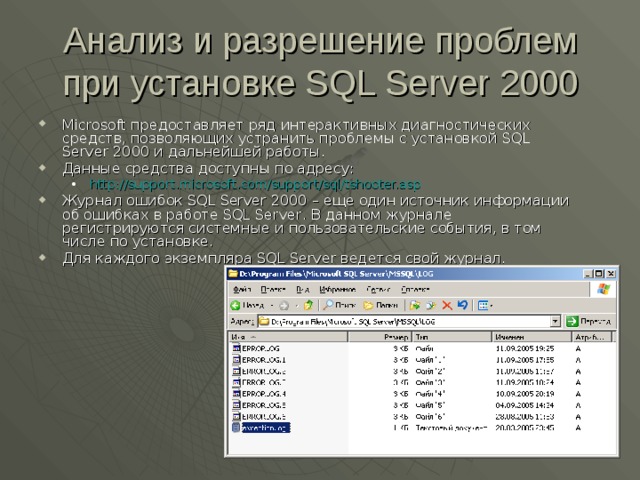This screenshot has width=640, height=480.
Task: Open the Правка menu
Action: tap(273, 289)
